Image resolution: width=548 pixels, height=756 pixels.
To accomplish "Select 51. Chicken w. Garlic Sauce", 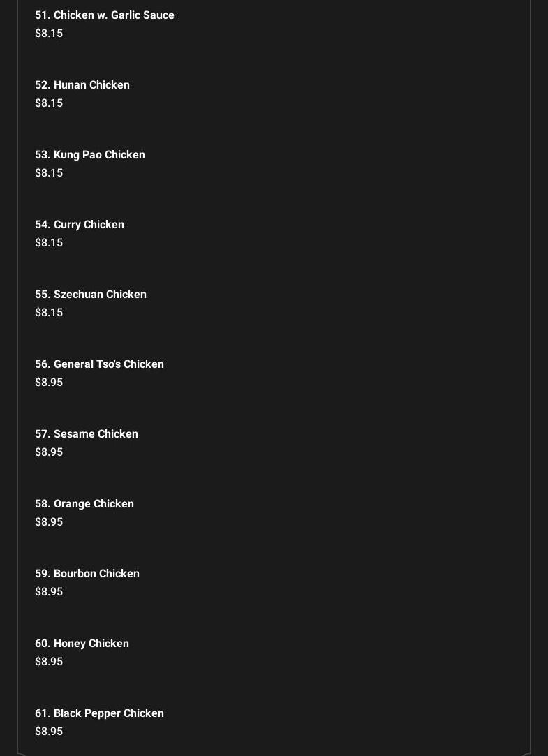I will [x=105, y=15].
